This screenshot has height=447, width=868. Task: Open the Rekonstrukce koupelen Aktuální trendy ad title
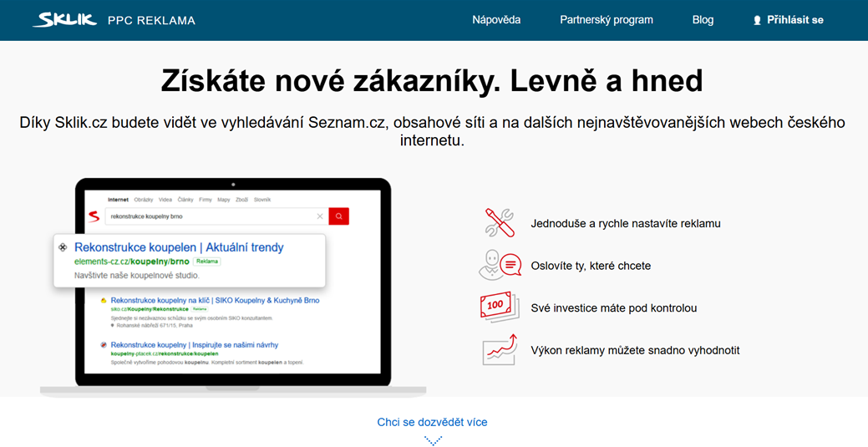(179, 247)
